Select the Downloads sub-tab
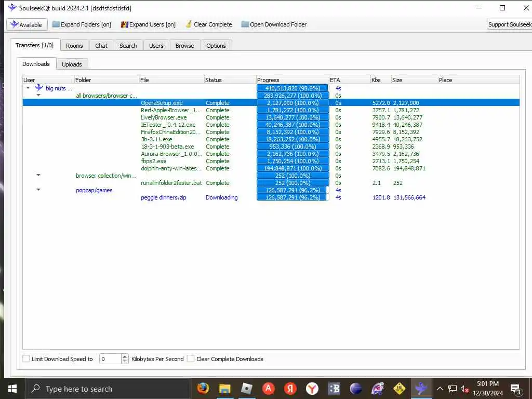Image resolution: width=532 pixels, height=399 pixels. 36,64
